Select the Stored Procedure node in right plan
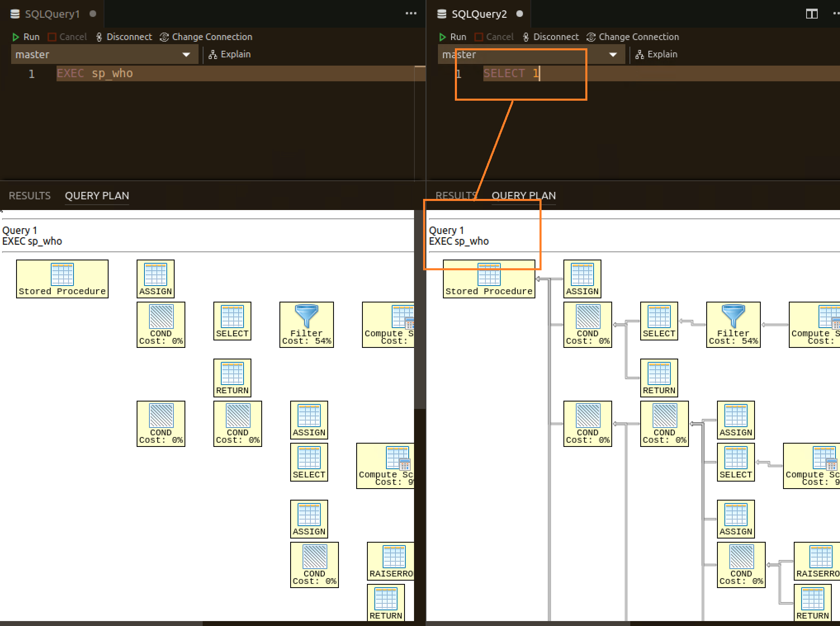The image size is (840, 626). [x=489, y=279]
